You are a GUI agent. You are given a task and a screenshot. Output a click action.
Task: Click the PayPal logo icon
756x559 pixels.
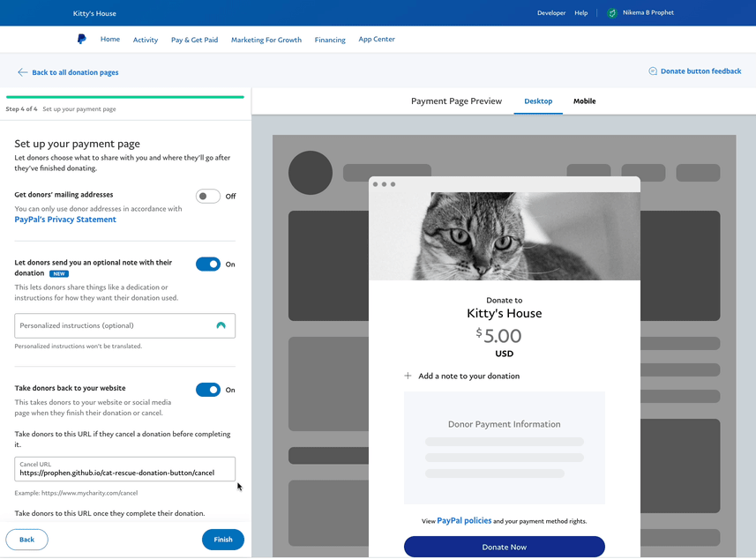tap(82, 39)
